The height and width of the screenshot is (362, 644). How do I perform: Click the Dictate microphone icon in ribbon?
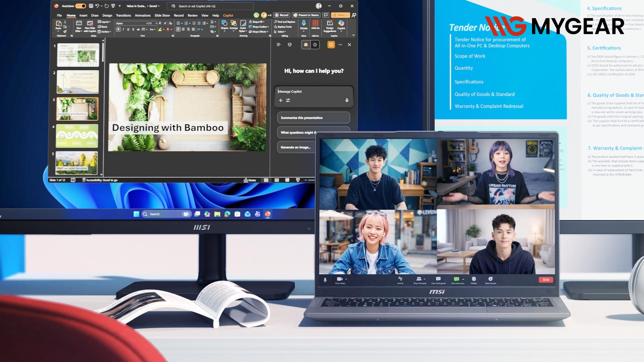[304, 23]
